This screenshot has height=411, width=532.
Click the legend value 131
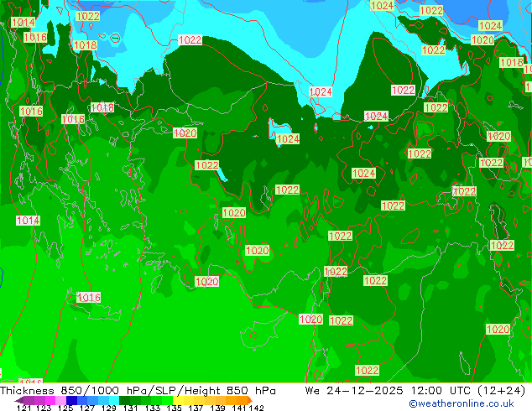(130, 408)
